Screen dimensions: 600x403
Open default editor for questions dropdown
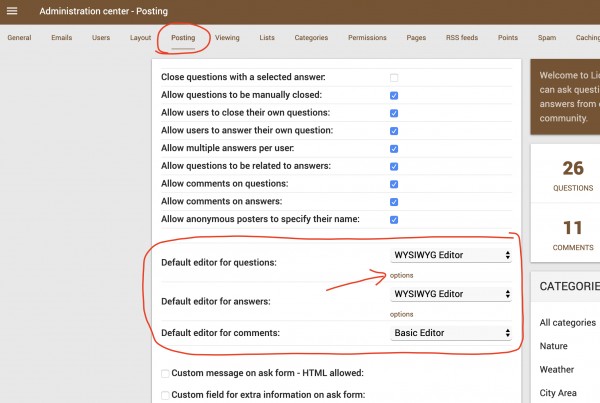coord(451,256)
